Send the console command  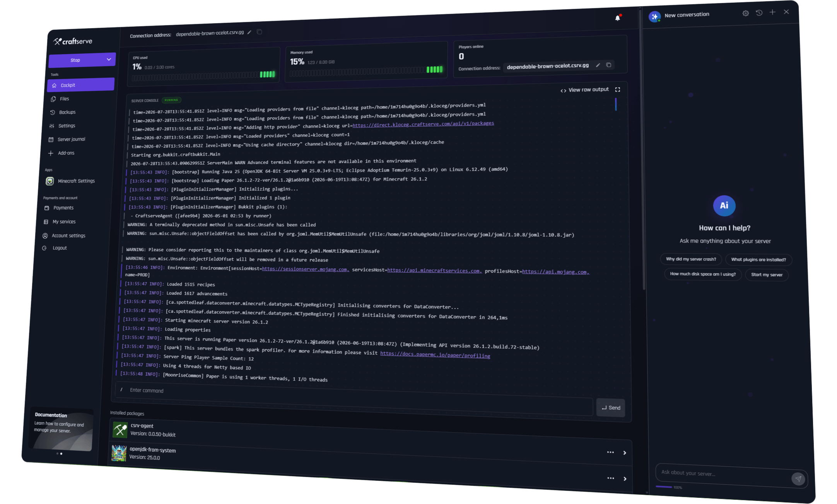pos(611,407)
